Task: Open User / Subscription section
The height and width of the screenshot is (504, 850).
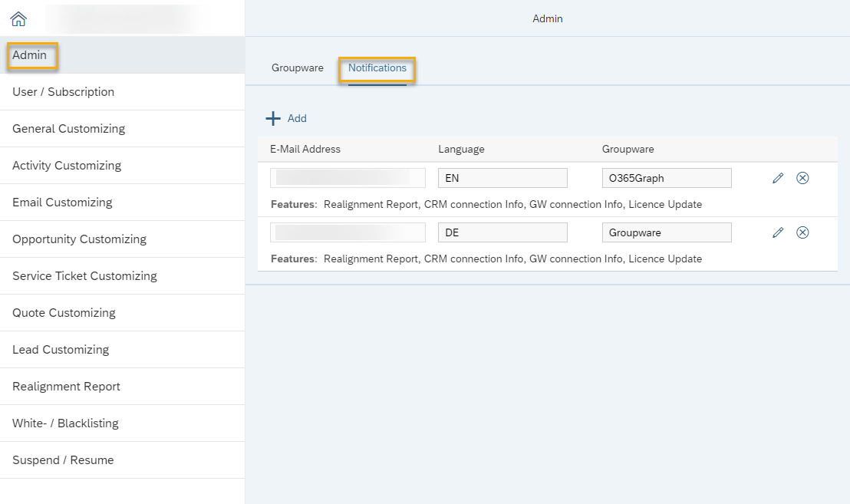Action: (63, 92)
